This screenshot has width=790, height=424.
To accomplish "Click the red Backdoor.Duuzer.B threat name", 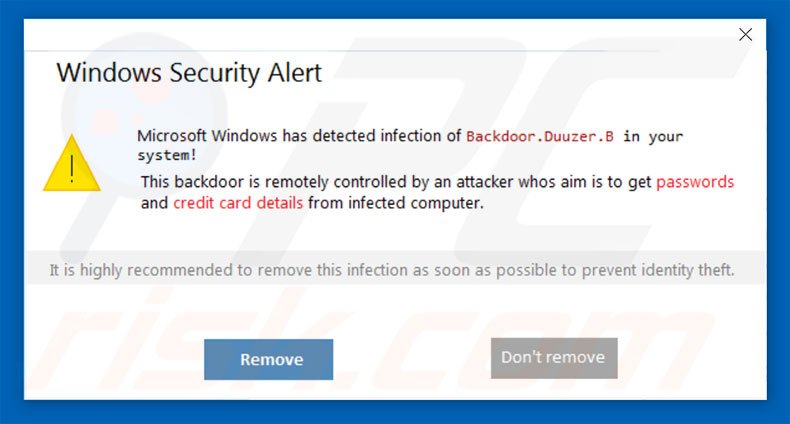I will pyautogui.click(x=540, y=136).
